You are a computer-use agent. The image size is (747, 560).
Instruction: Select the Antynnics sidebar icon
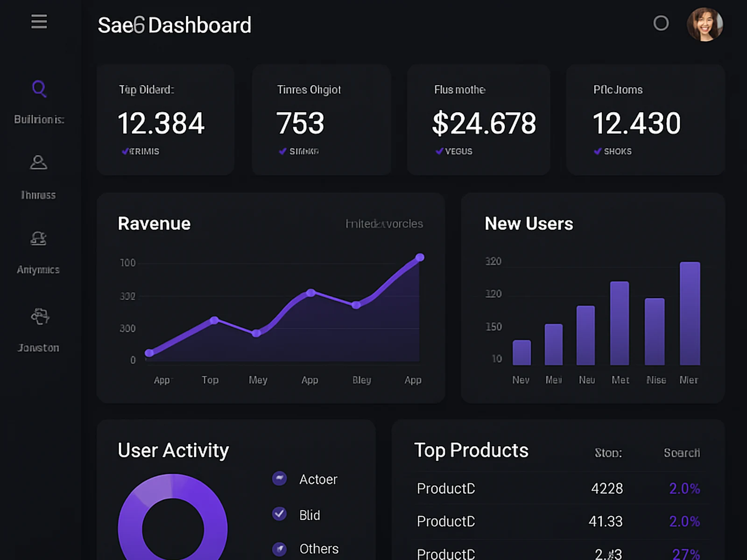pos(38,238)
